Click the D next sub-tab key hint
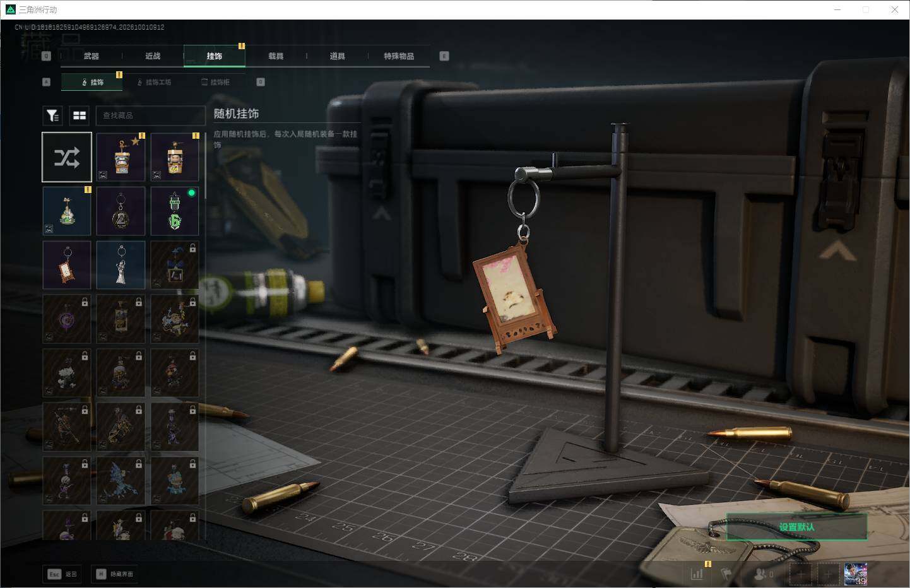Screen dimensions: 910x588 coord(261,82)
